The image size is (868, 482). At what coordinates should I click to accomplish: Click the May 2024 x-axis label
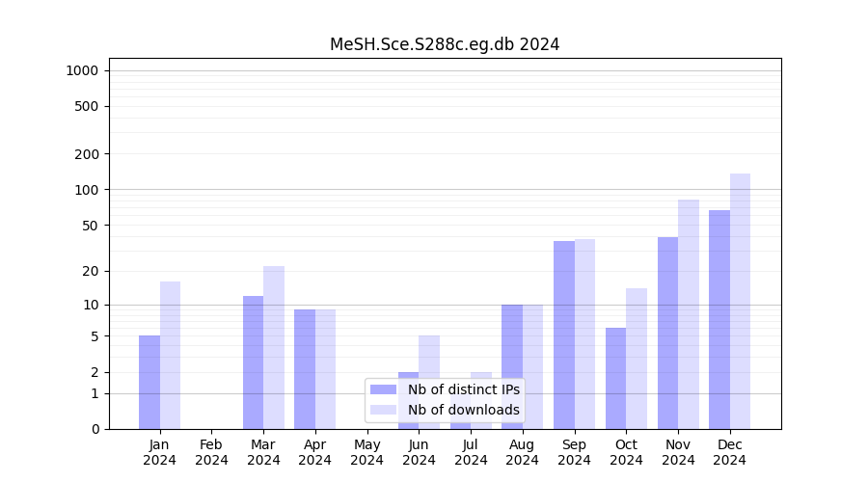pyautogui.click(x=366, y=452)
